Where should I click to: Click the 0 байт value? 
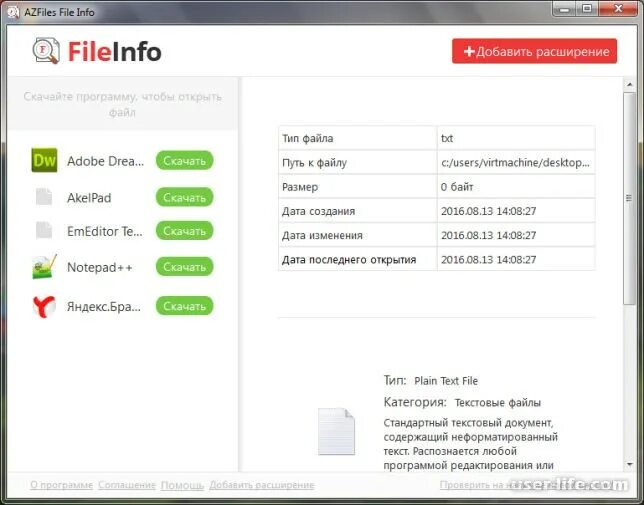[457, 187]
